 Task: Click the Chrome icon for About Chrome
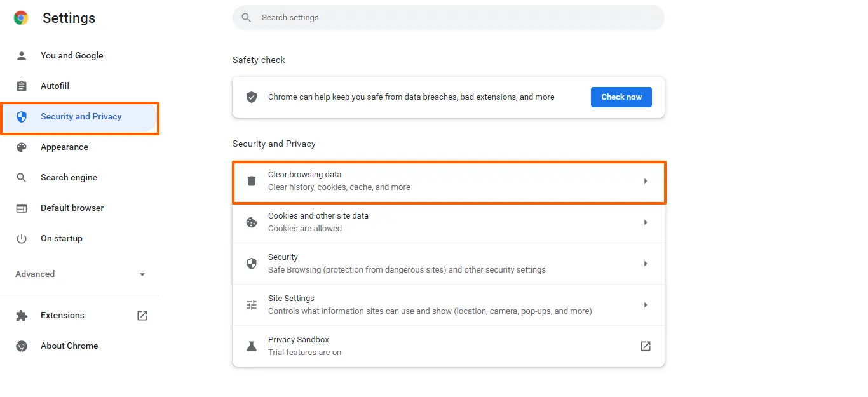click(x=22, y=346)
